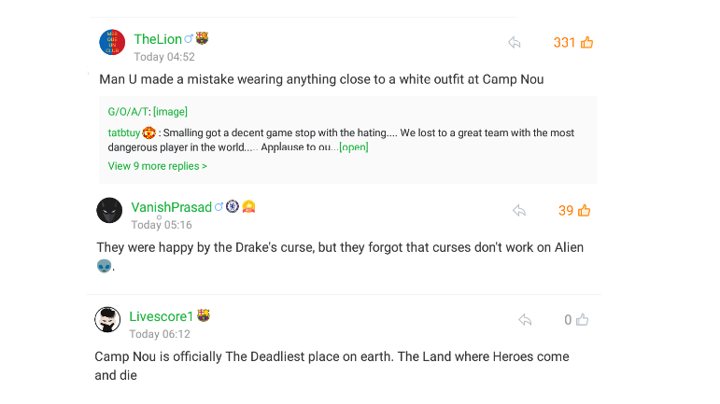This screenshot has height=404, width=720.
Task: Open TheLion username link
Action: pos(158,39)
